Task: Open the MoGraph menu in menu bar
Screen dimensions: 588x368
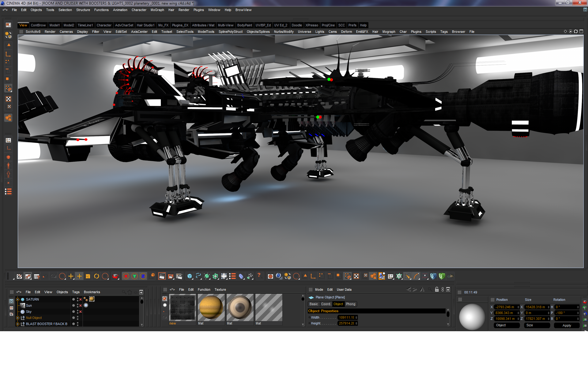Action: [157, 10]
